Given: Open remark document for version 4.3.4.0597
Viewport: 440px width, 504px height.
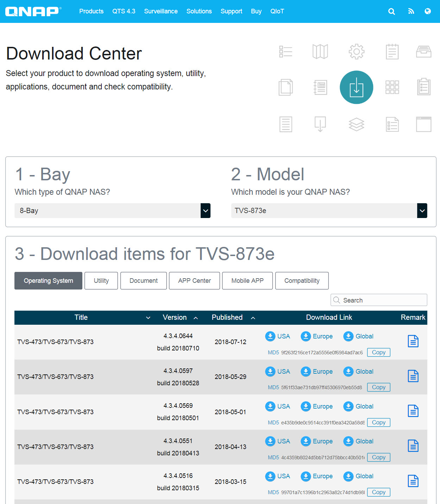Looking at the screenshot, I should (x=413, y=376).
